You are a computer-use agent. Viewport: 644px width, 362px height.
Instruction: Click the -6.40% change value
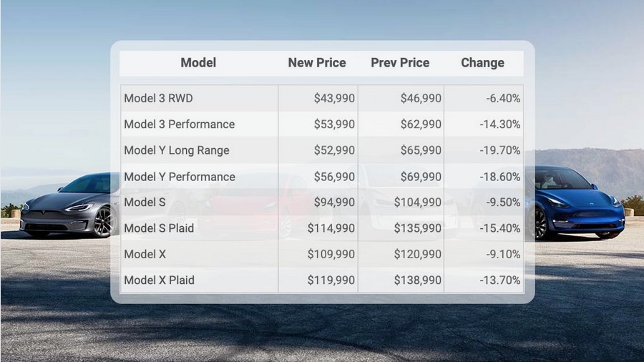(x=503, y=98)
